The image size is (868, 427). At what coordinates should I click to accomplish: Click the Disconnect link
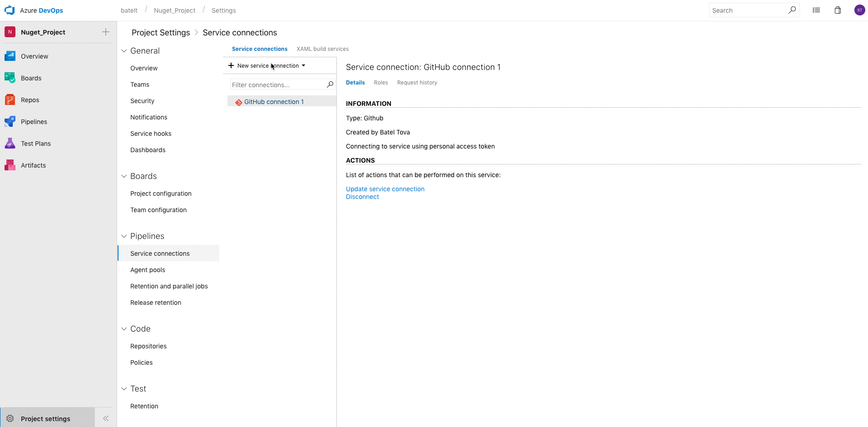click(x=362, y=197)
